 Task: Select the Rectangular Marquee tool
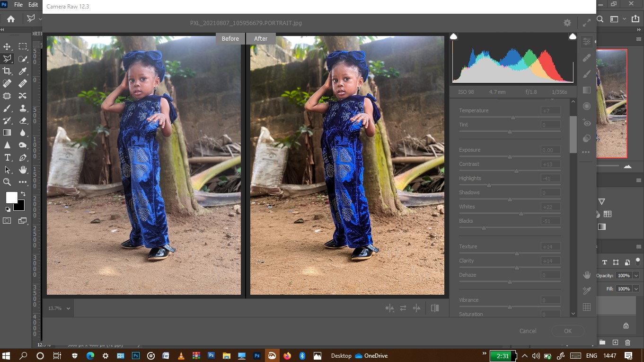[x=23, y=46]
